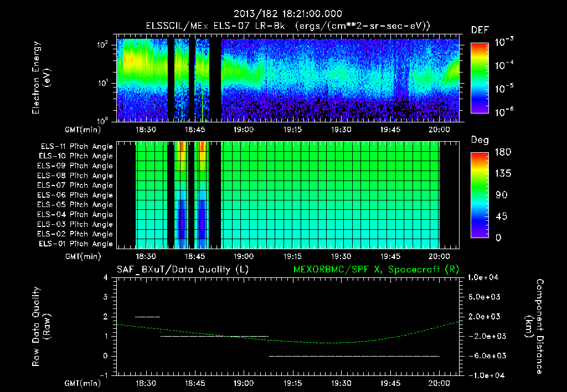Image resolution: width=567 pixels, height=392 pixels.
Task: Select the Raw Data Quality (Raw) axis label
Action: (41, 327)
